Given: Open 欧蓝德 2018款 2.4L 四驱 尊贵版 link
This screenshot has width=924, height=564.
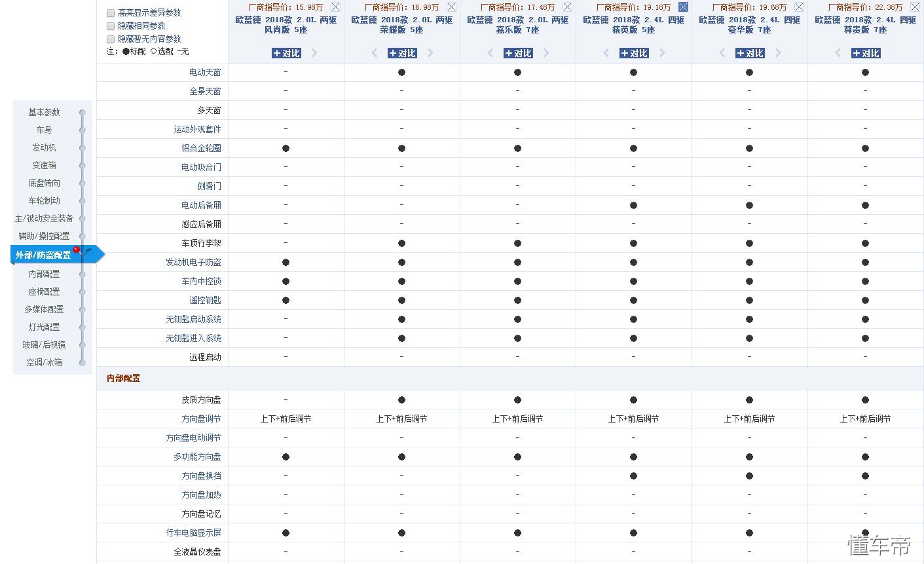Looking at the screenshot, I should pos(866,25).
